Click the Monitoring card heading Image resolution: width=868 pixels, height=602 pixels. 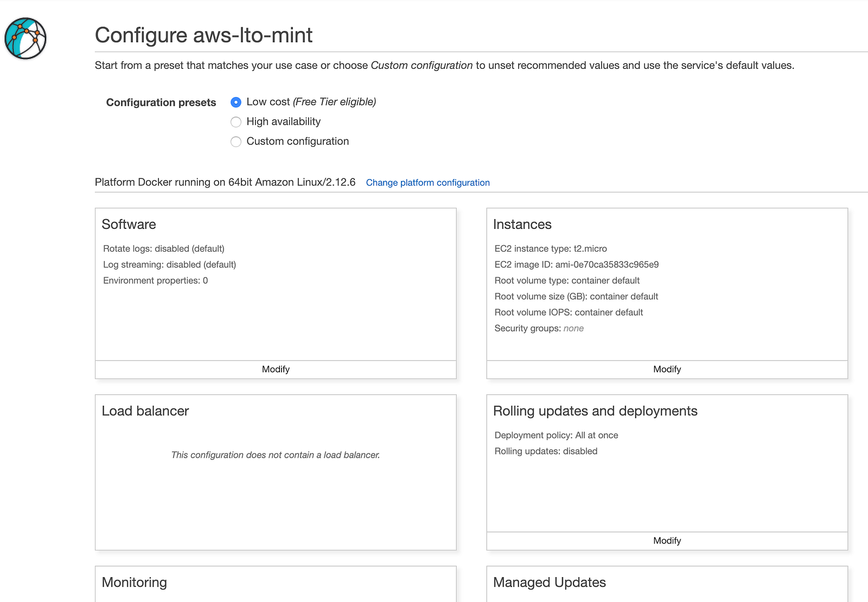[135, 582]
